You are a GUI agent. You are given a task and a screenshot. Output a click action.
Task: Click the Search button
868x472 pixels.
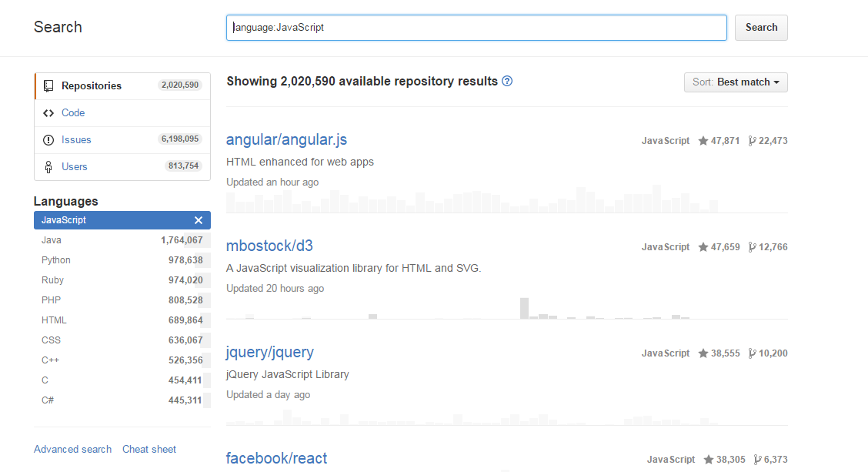(761, 28)
